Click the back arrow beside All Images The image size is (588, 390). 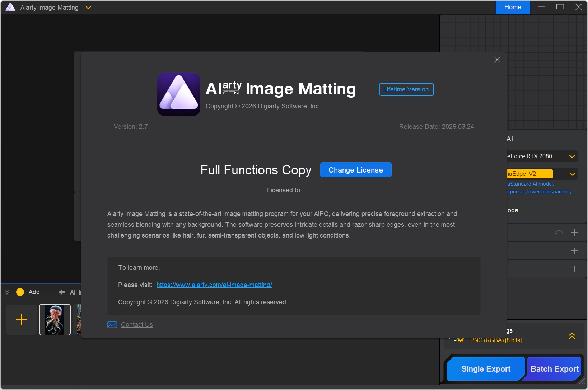[x=62, y=292]
